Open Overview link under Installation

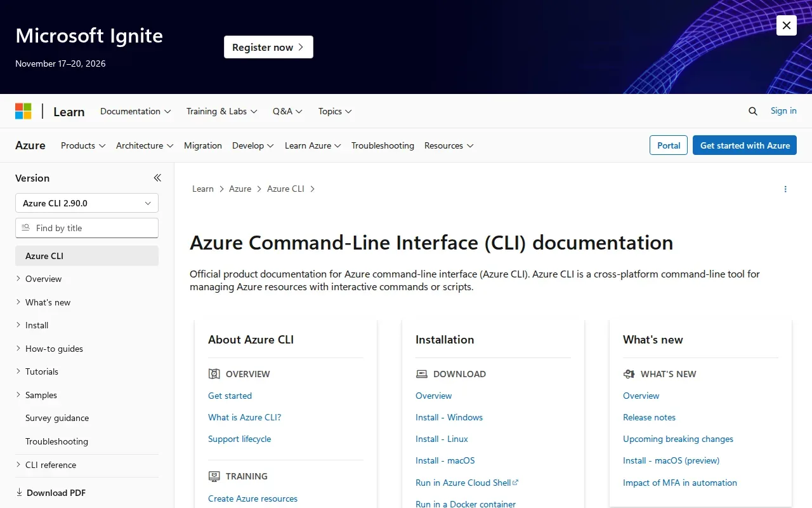[x=434, y=396]
